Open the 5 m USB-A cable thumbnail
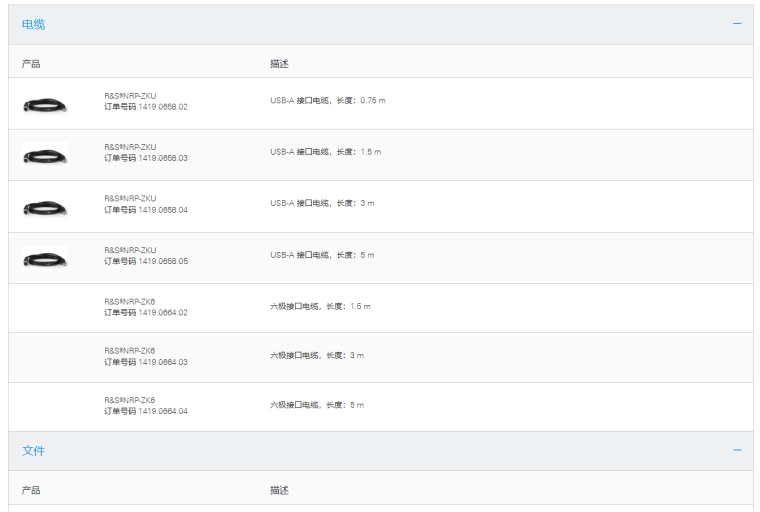Image resolution: width=760 pixels, height=512 pixels. click(45, 258)
